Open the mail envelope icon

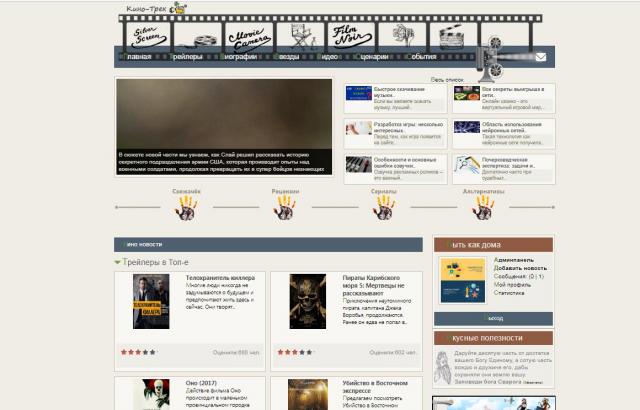click(x=541, y=57)
